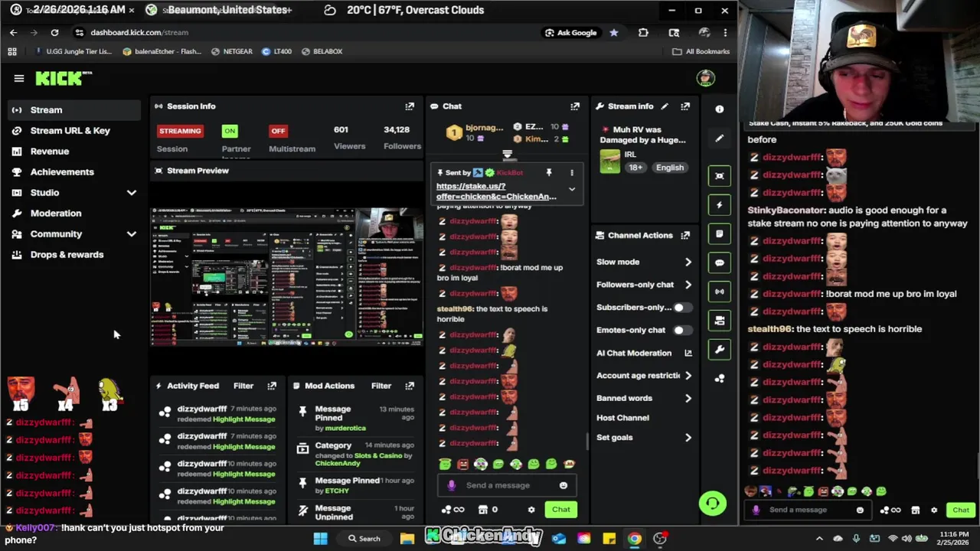The height and width of the screenshot is (551, 980).
Task: Click Host Channel action
Action: pyautogui.click(x=622, y=418)
